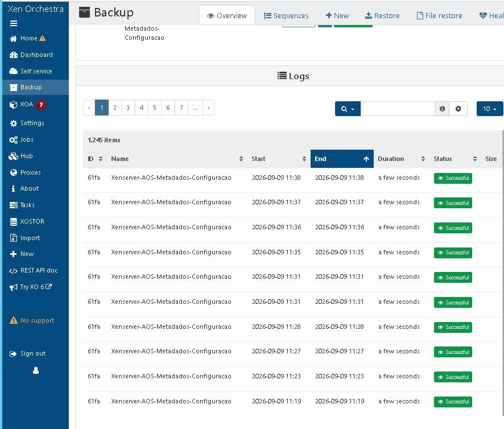The width and height of the screenshot is (504, 429).
Task: Clear the search filter icon
Action: tap(458, 109)
